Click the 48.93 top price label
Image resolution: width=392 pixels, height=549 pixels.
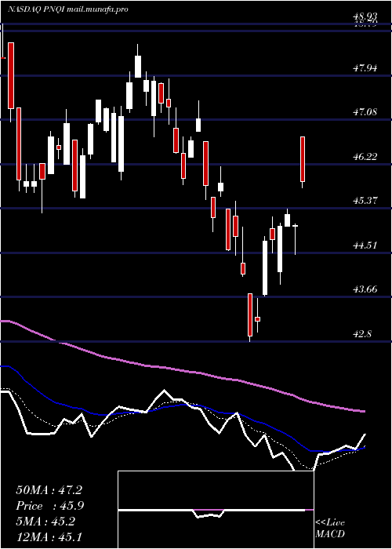coord(365,16)
